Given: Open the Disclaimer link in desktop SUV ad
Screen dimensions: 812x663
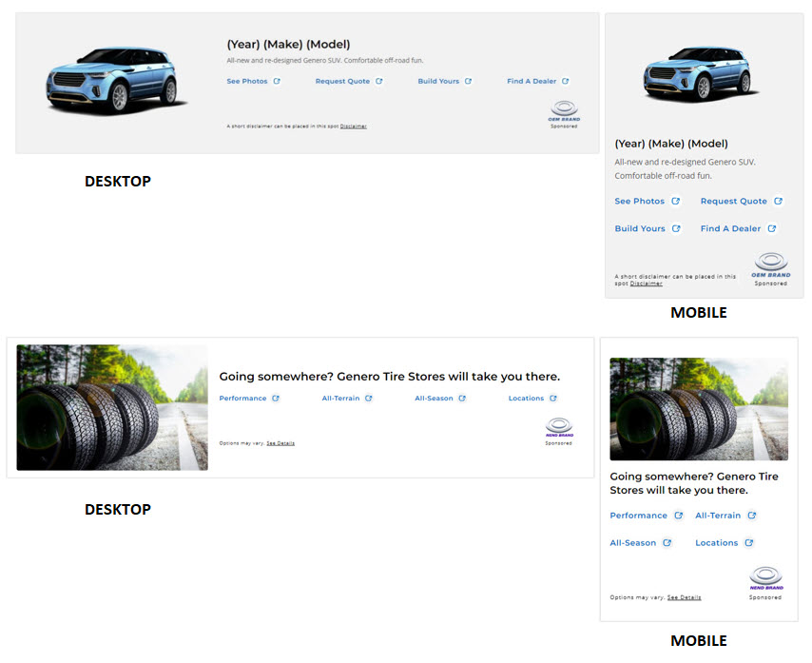Looking at the screenshot, I should click(353, 127).
